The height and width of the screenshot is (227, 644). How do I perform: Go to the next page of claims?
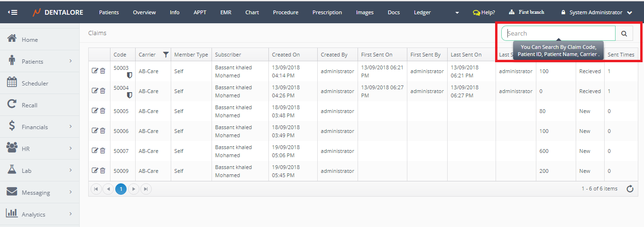134,189
